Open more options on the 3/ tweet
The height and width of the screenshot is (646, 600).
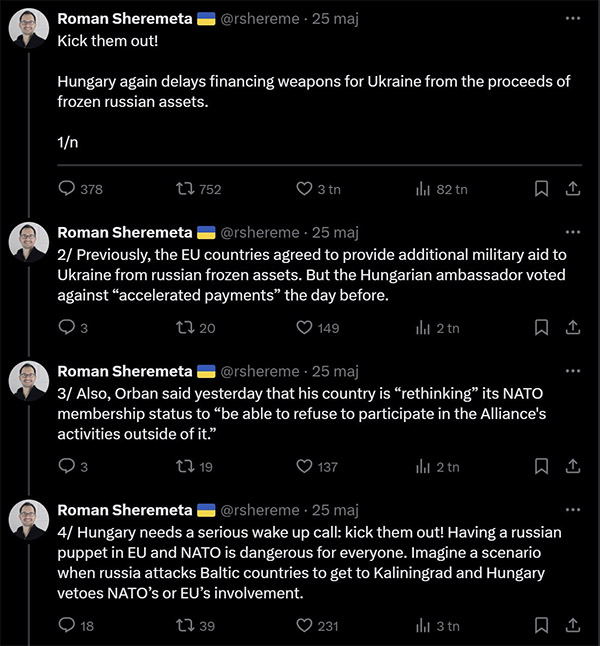(572, 371)
